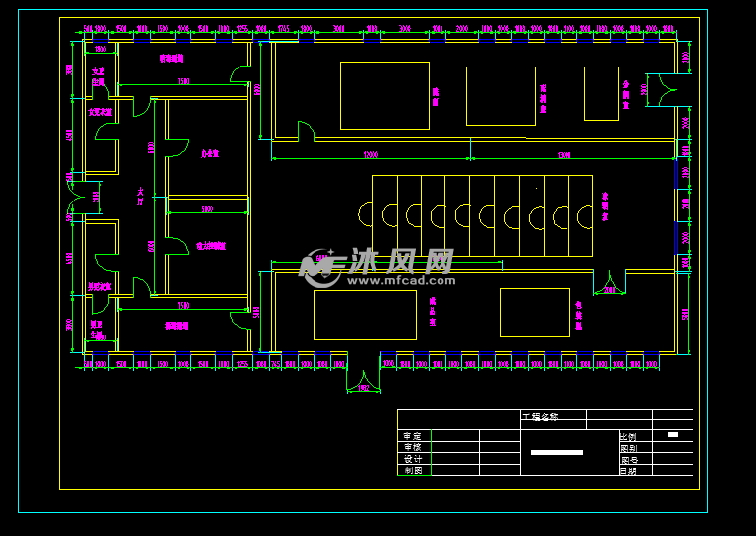The height and width of the screenshot is (536, 756).
Task: Click the leftmost semicircle in the workstation row
Action: (365, 214)
